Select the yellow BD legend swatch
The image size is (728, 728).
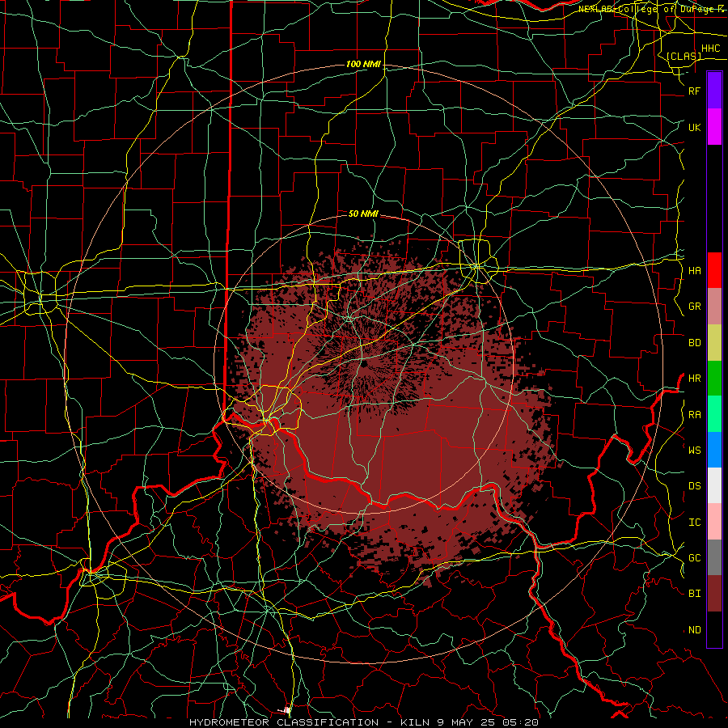714,343
